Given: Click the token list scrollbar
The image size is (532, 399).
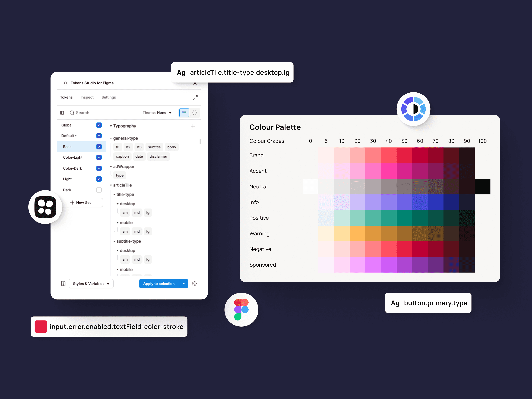Looking at the screenshot, I should pos(200,141).
